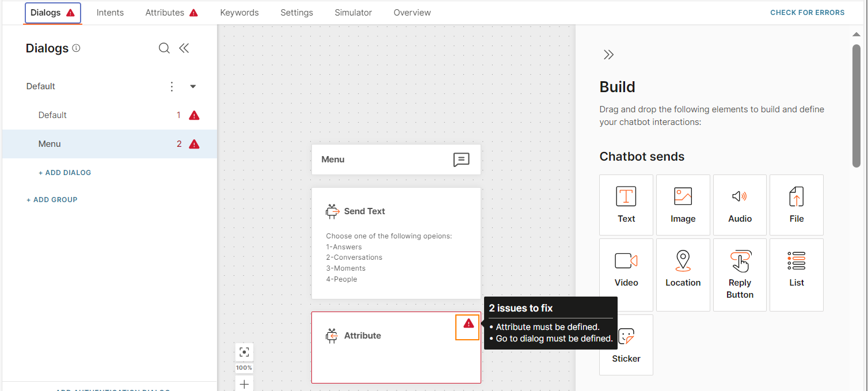868x391 pixels.
Task: Click the + ADD DIALOG link
Action: click(64, 173)
